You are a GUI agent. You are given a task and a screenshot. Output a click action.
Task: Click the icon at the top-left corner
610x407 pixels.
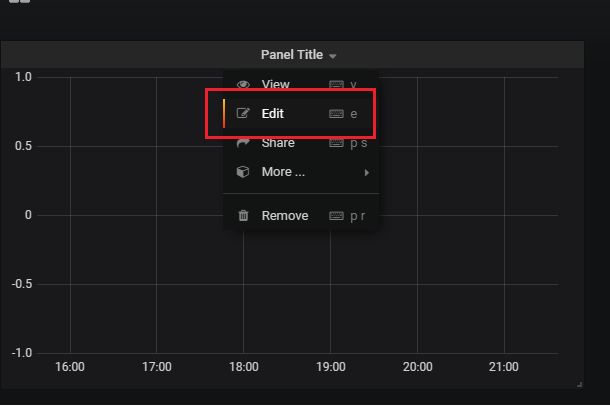coord(18,2)
